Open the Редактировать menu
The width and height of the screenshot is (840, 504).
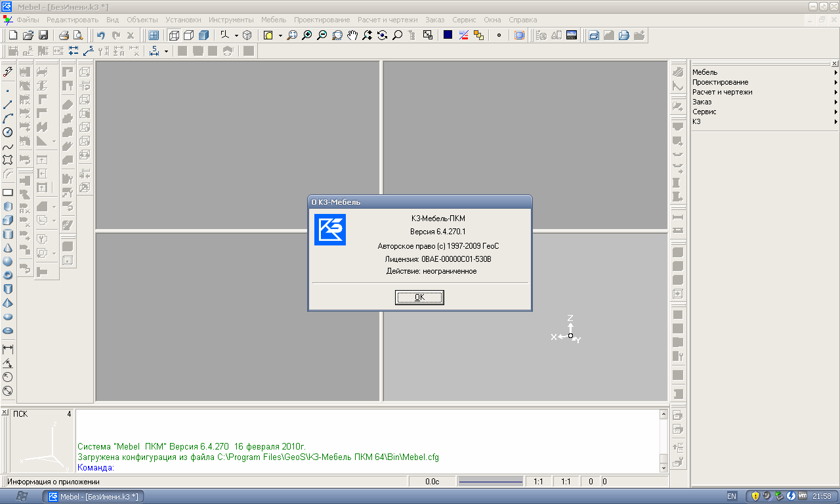[x=72, y=20]
